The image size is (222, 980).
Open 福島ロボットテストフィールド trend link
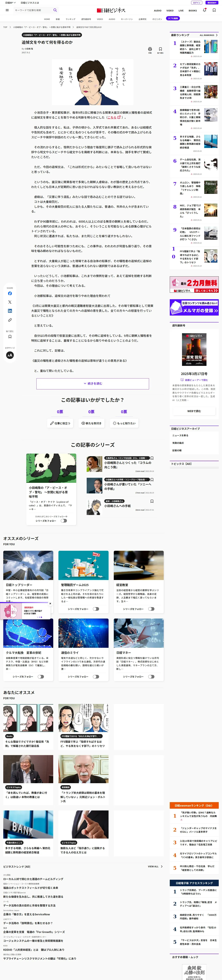click(31, 888)
